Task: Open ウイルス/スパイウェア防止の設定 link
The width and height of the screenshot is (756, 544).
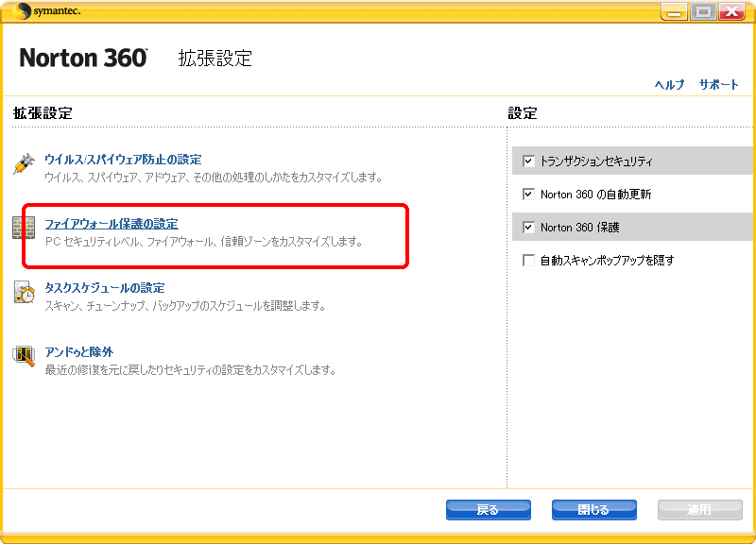Action: 123,160
